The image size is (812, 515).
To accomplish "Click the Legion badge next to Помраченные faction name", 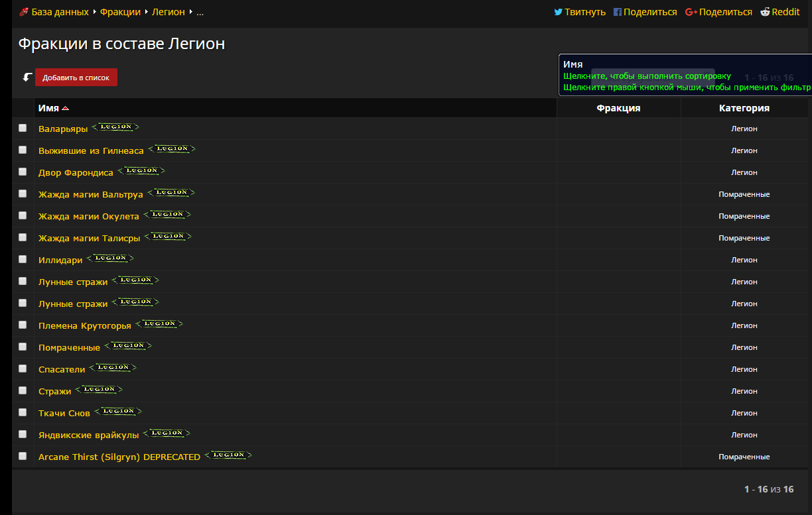I will pos(128,346).
